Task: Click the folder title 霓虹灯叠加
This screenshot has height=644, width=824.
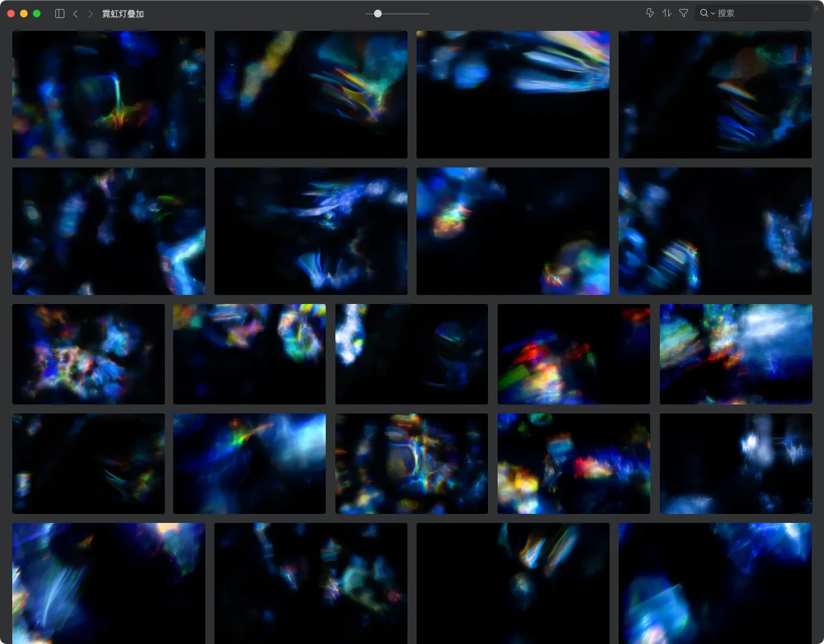Action: [x=123, y=14]
